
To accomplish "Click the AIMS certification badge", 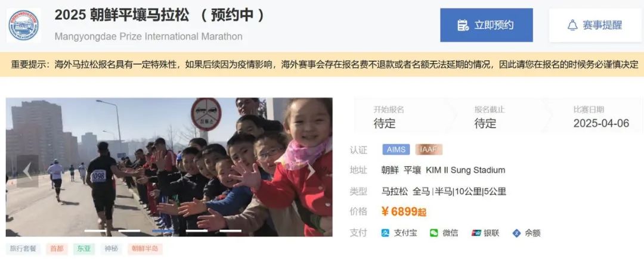I will point(397,149).
